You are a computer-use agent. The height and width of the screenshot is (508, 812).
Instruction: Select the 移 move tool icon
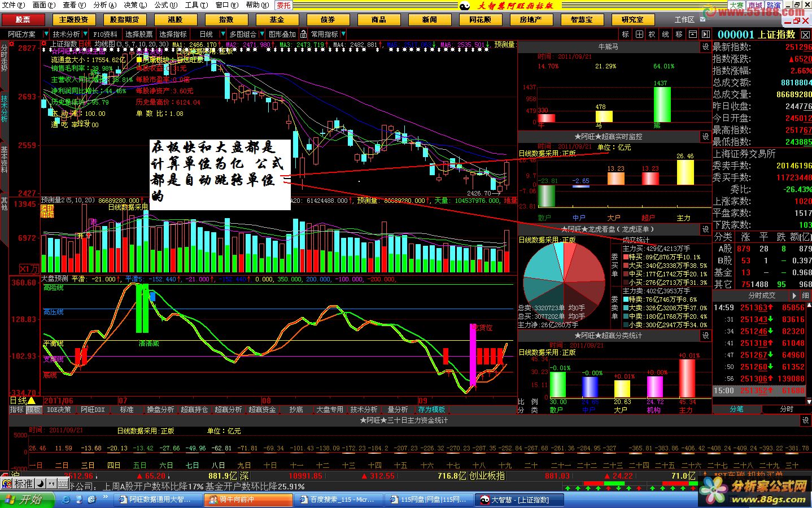click(x=679, y=34)
